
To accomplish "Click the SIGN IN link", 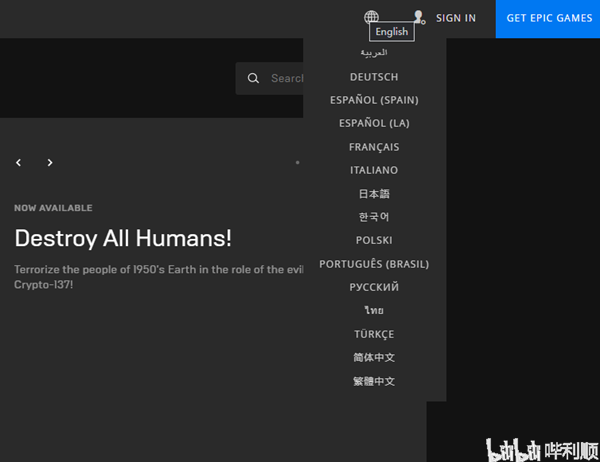I will [x=456, y=18].
